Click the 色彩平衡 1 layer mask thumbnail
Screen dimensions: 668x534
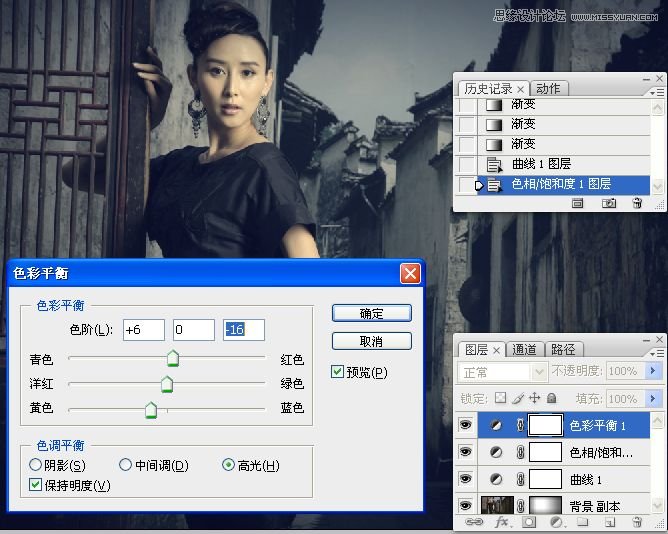[x=545, y=425]
